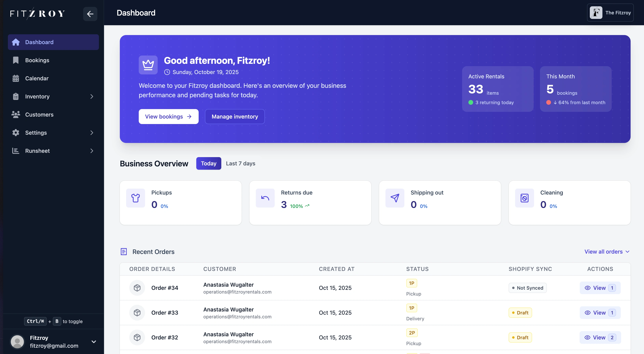Viewport: 644px width, 354px height.
Task: Switch Business Overview to Last 7 days
Action: 240,163
